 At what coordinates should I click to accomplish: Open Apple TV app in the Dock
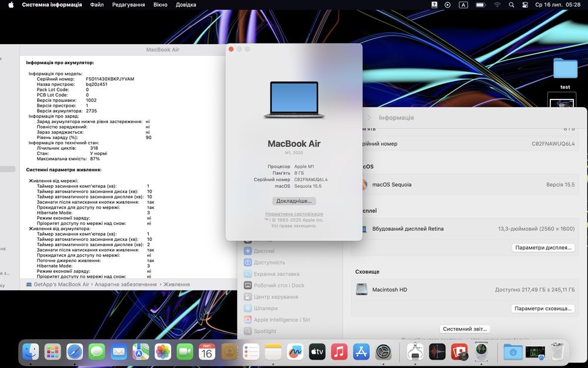click(x=318, y=352)
